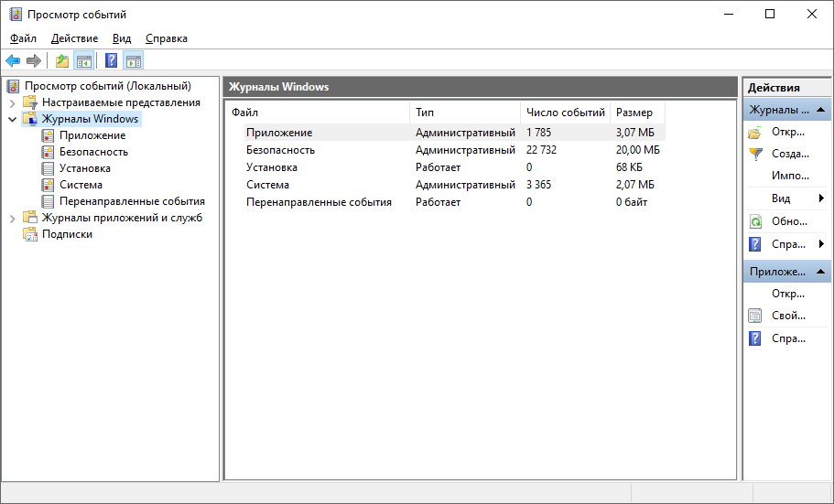This screenshot has width=834, height=504.
Task: Click the Приложение log icon in tree
Action: 48,135
